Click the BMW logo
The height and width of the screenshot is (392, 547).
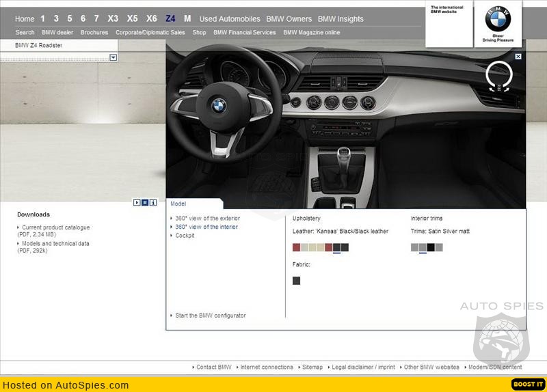pyautogui.click(x=498, y=20)
